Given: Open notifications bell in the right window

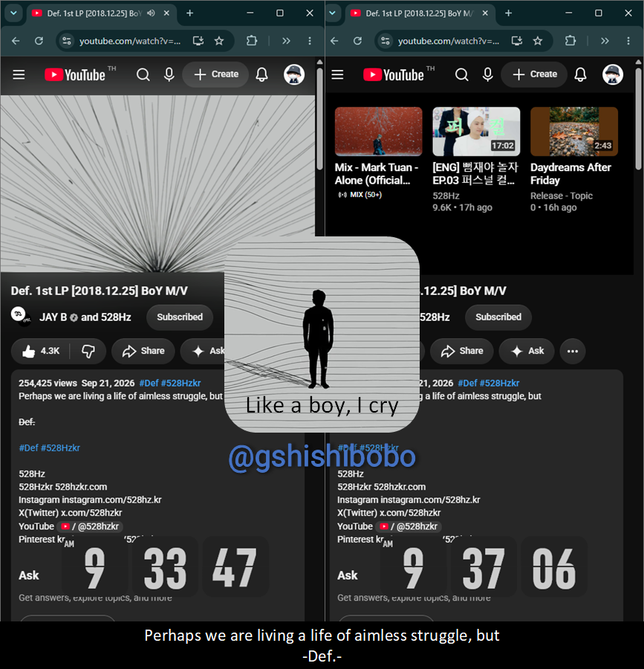Looking at the screenshot, I should pos(581,74).
